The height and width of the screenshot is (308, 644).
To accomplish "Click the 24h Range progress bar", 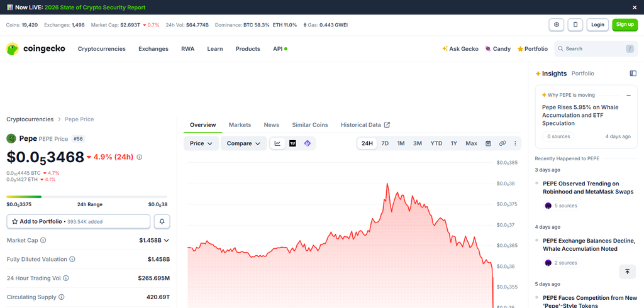I will tap(87, 197).
